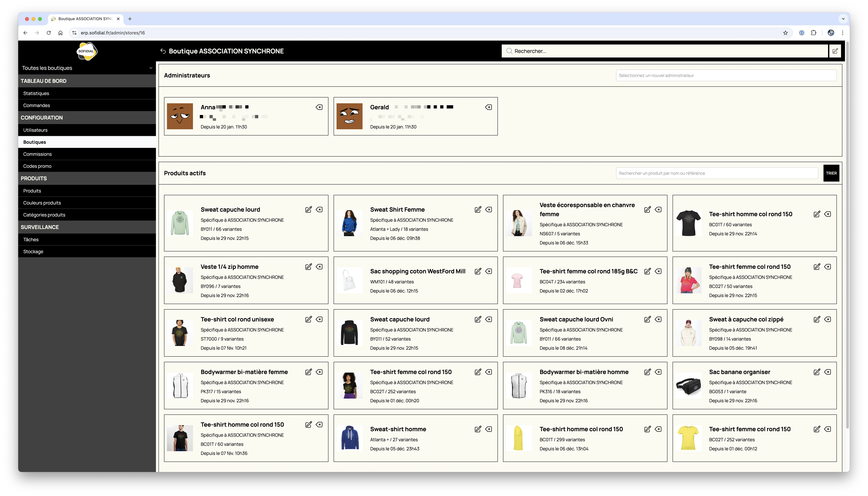
Task: Click the Sweat capuche lourd BY011 / 52 variantes card title
Action: click(400, 319)
